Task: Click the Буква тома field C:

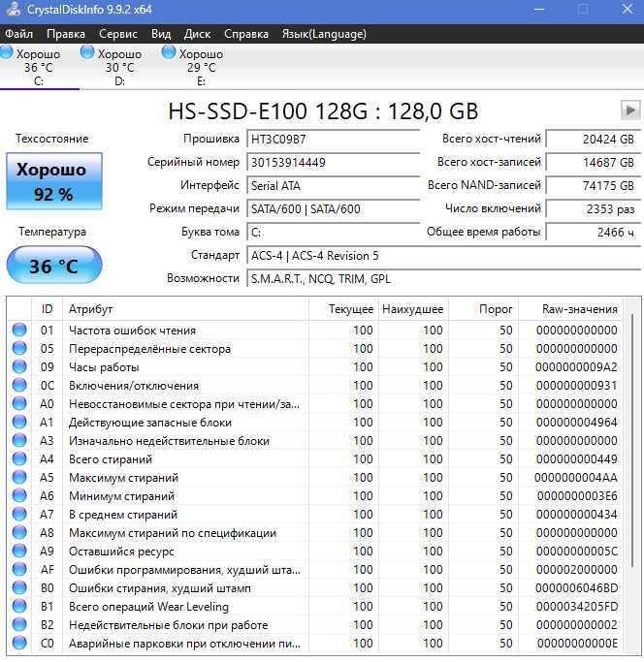Action: (x=334, y=233)
